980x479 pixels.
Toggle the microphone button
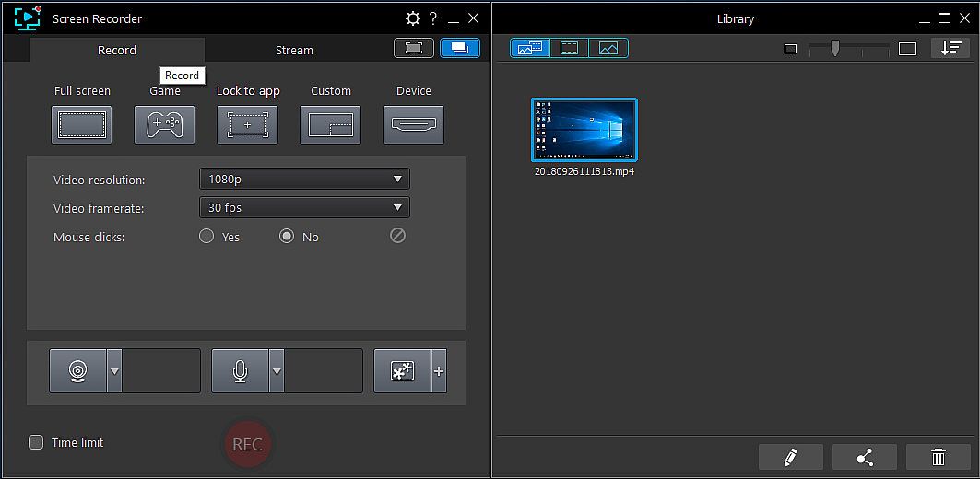[x=240, y=371]
